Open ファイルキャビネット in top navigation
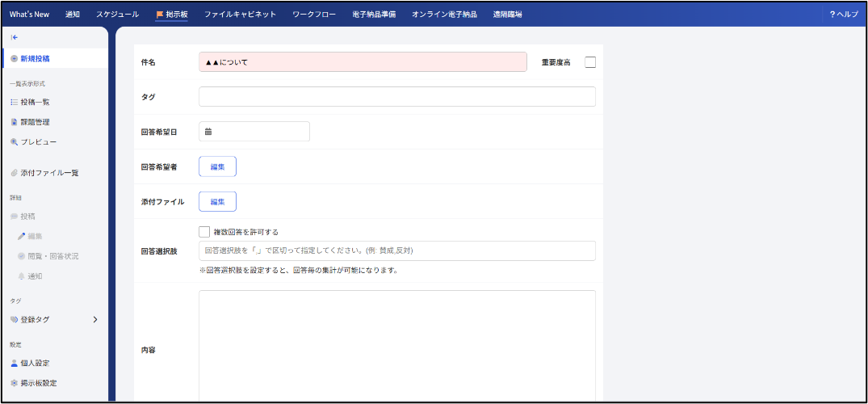This screenshot has width=868, height=404. 241,15
